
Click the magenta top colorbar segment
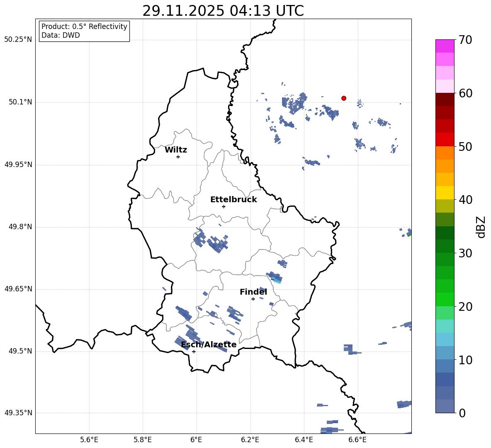coord(445,46)
